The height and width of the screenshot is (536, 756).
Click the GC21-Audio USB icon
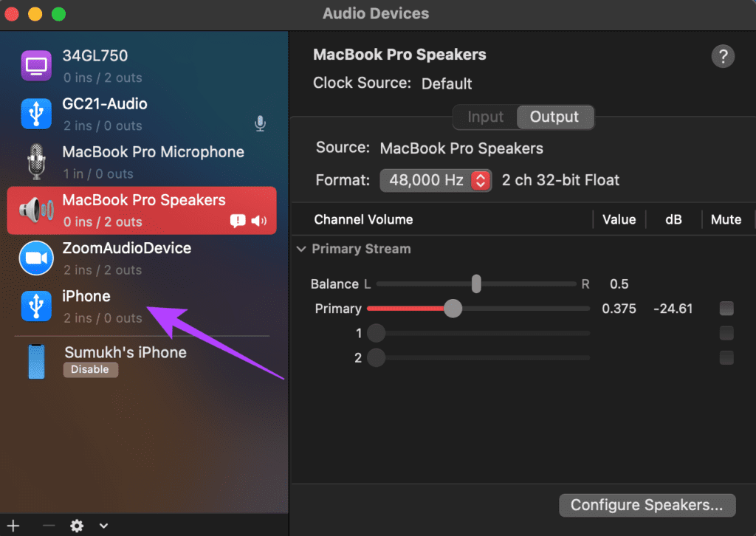[36, 114]
